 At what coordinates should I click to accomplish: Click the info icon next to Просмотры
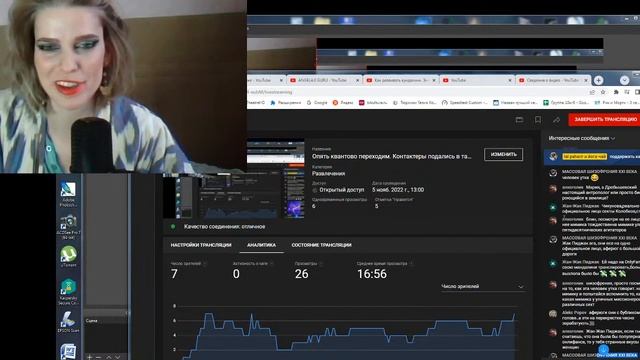click(x=321, y=264)
